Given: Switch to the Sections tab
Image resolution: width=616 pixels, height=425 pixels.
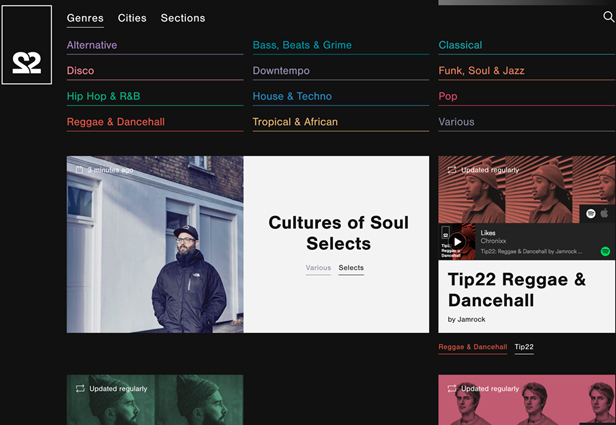Looking at the screenshot, I should click(x=183, y=18).
